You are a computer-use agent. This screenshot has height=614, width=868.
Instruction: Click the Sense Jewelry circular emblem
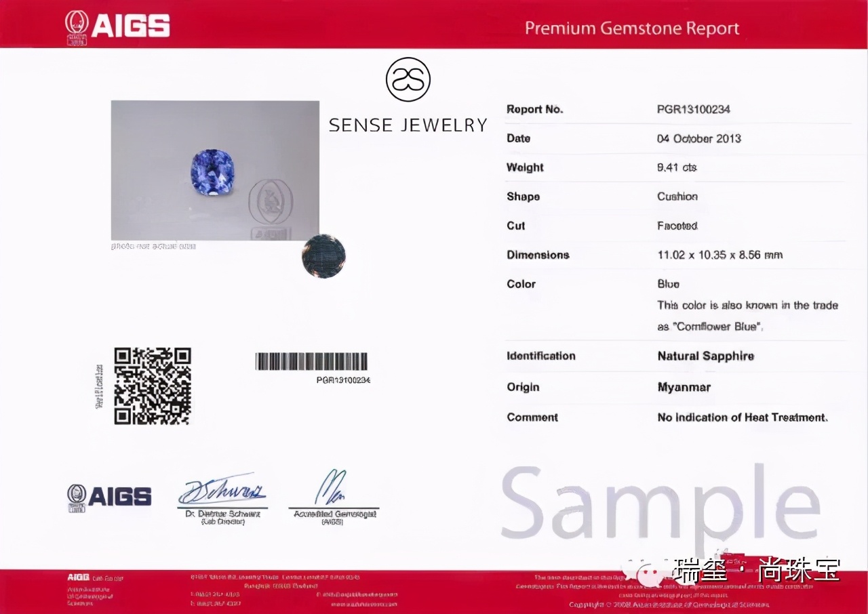click(x=408, y=80)
